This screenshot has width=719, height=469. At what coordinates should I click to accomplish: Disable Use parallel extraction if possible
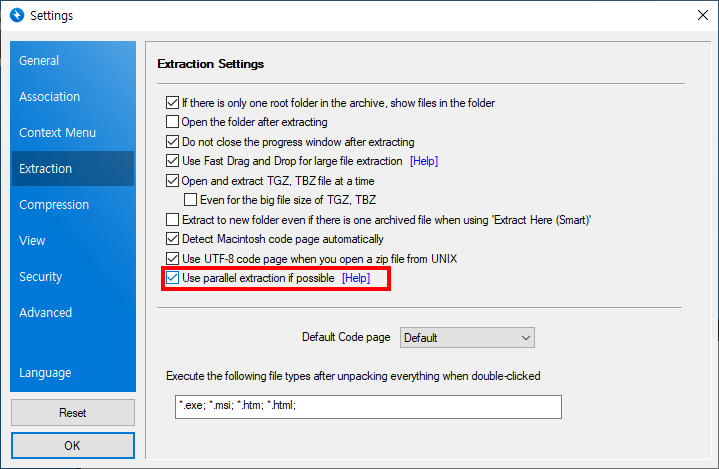pos(172,278)
